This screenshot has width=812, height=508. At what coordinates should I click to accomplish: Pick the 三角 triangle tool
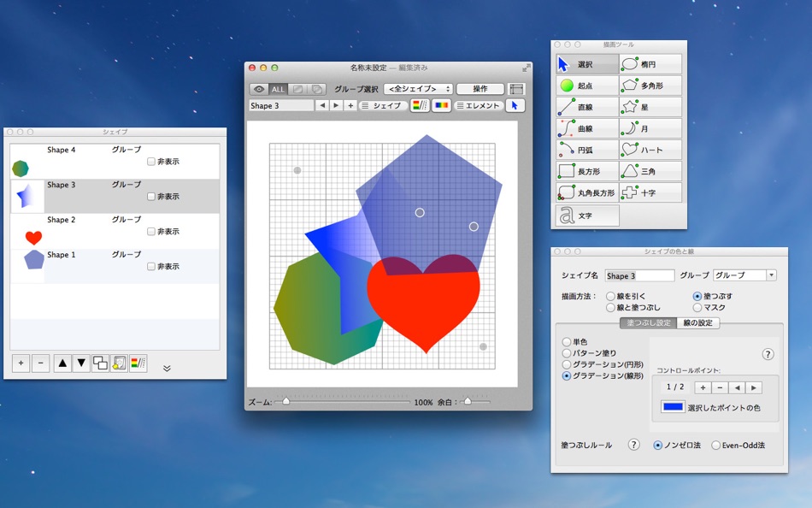pyautogui.click(x=650, y=171)
